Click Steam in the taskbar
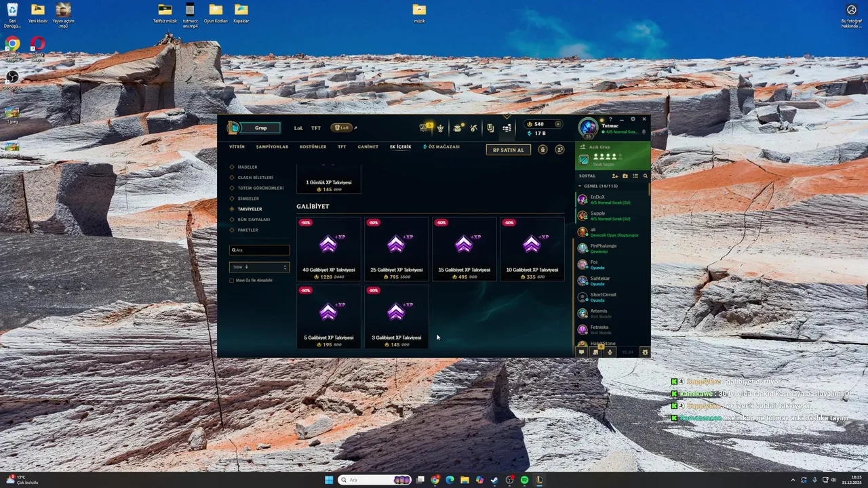 pos(494,480)
